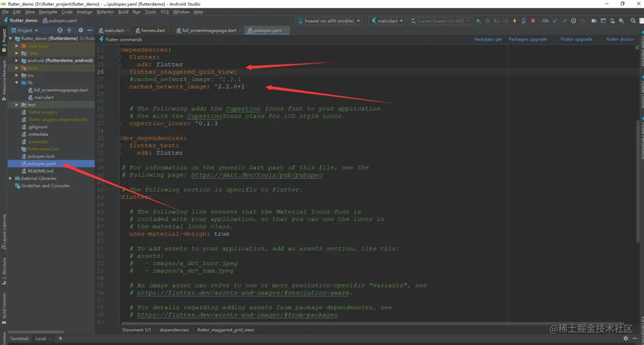Collapse all in Project panel
644x345 pixels.
[70, 30]
